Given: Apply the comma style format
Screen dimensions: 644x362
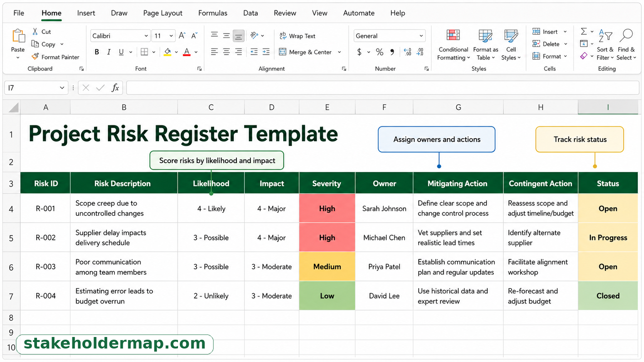Looking at the screenshot, I should click(392, 52).
